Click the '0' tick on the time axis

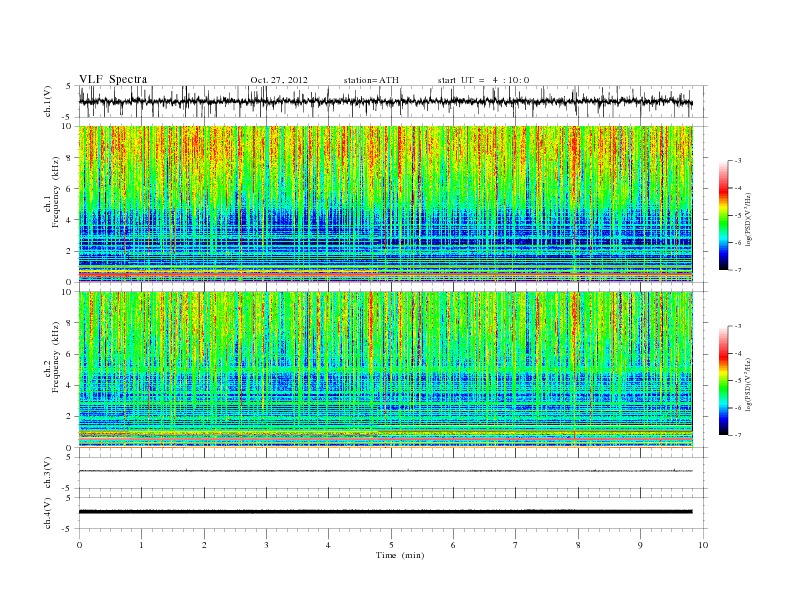coord(79,545)
